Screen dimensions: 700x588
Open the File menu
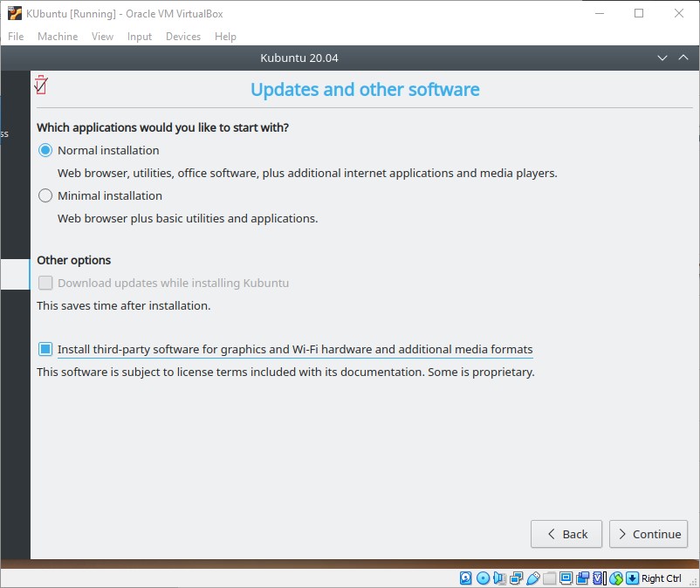pyautogui.click(x=16, y=37)
